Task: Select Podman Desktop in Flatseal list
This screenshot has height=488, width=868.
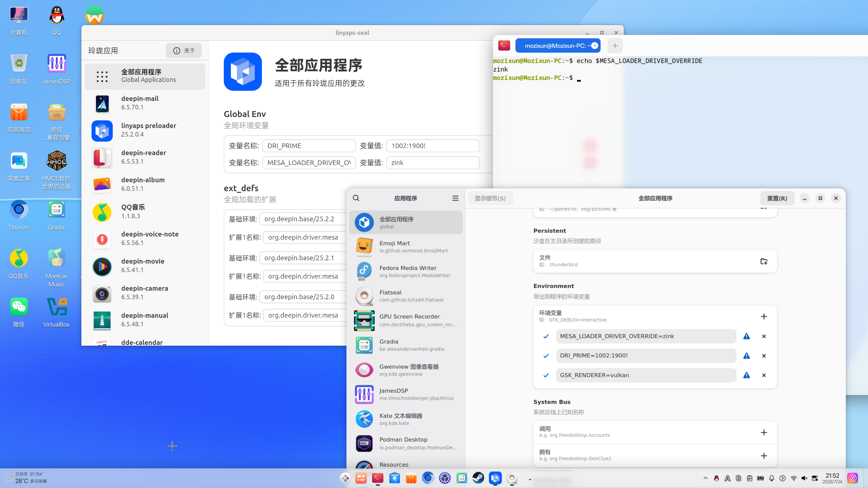Action: point(406,443)
